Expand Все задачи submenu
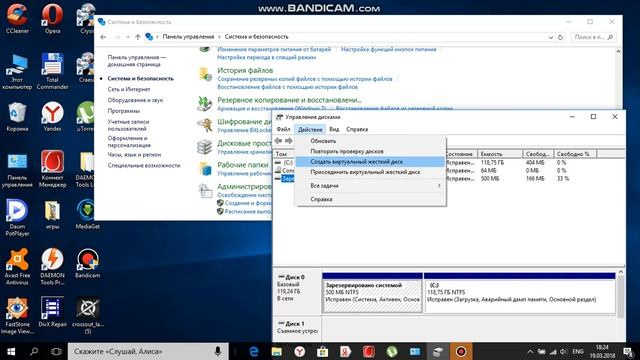The height and width of the screenshot is (360, 640). (370, 186)
